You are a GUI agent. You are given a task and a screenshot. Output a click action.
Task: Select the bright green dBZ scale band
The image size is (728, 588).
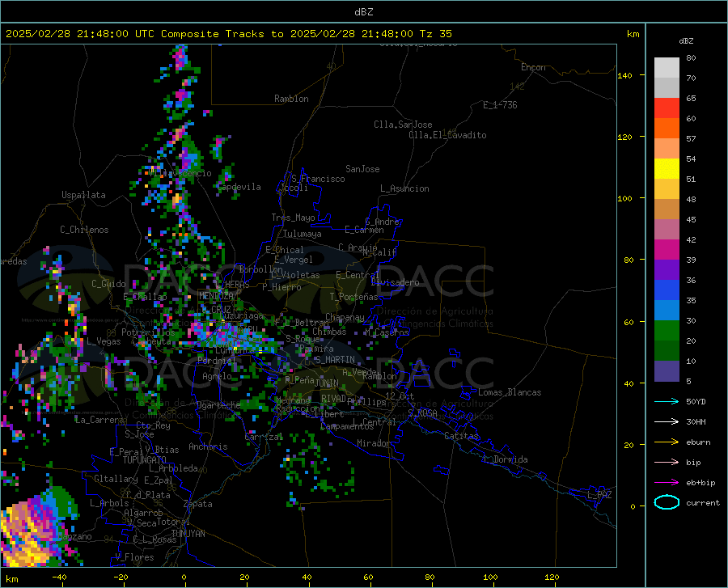(x=667, y=331)
